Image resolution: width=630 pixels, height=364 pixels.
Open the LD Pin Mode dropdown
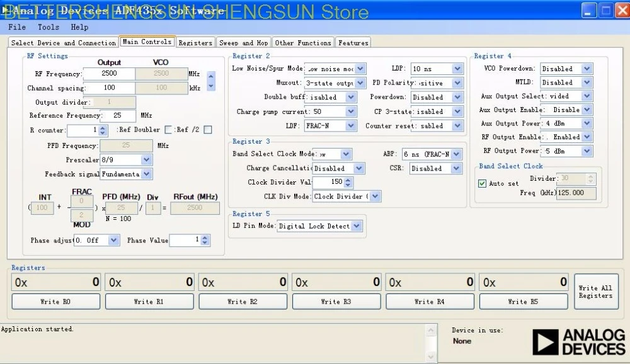coord(357,226)
